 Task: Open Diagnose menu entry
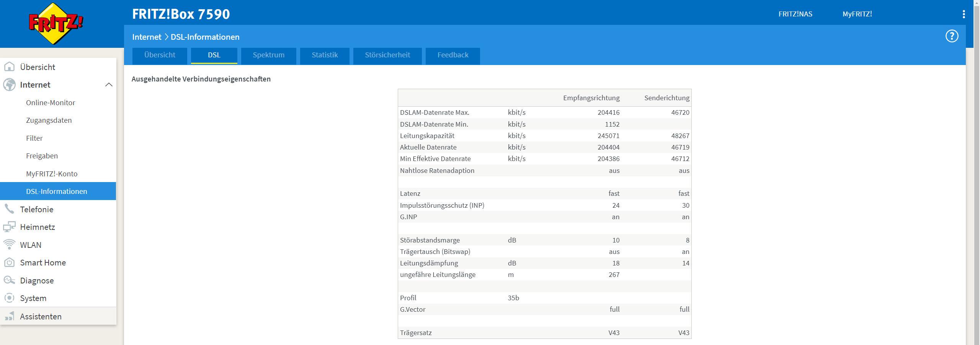37,280
